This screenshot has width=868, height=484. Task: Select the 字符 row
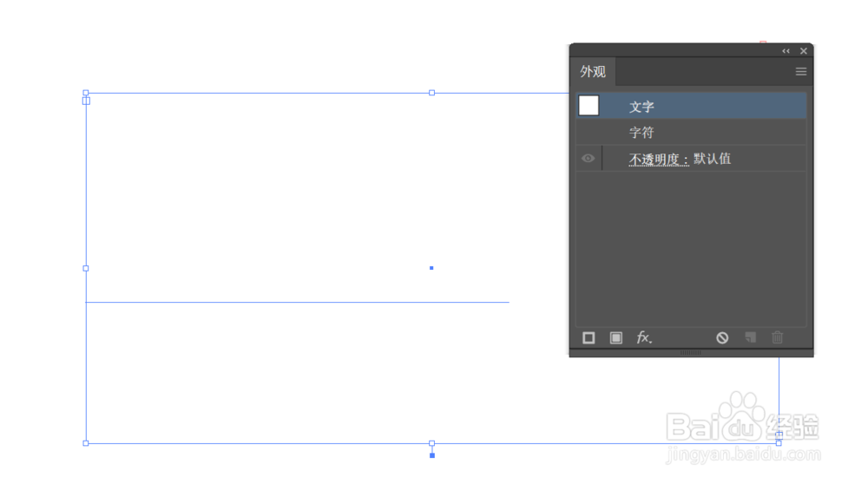(691, 132)
